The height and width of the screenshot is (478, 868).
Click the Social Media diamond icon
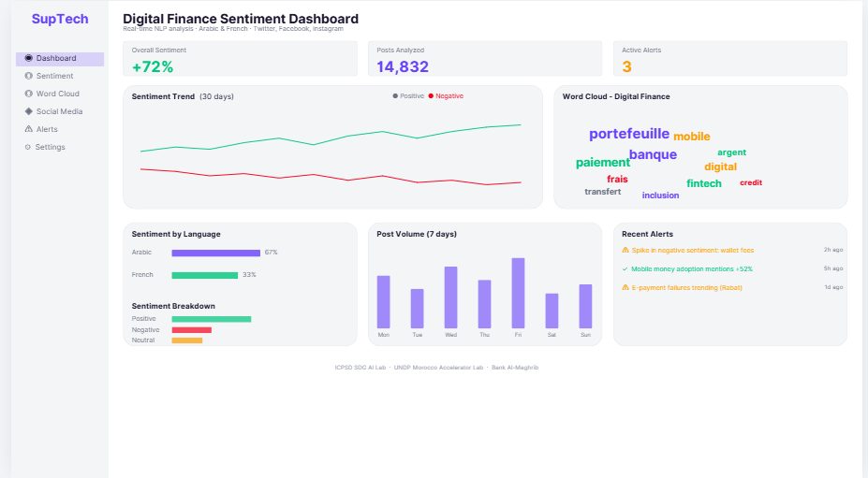pos(29,111)
